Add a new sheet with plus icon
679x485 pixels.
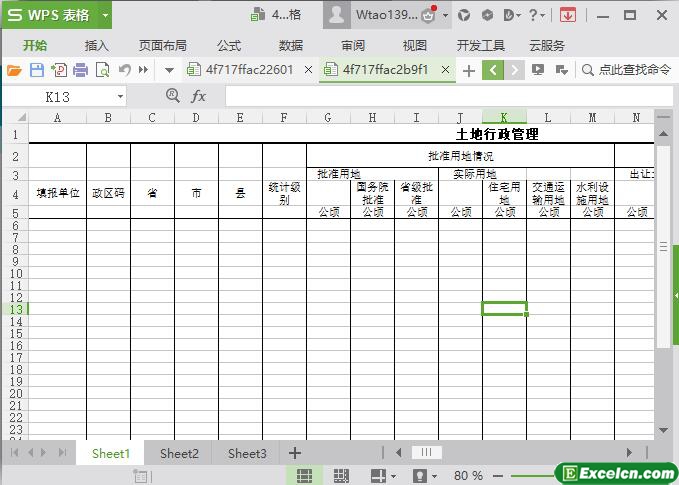click(295, 453)
